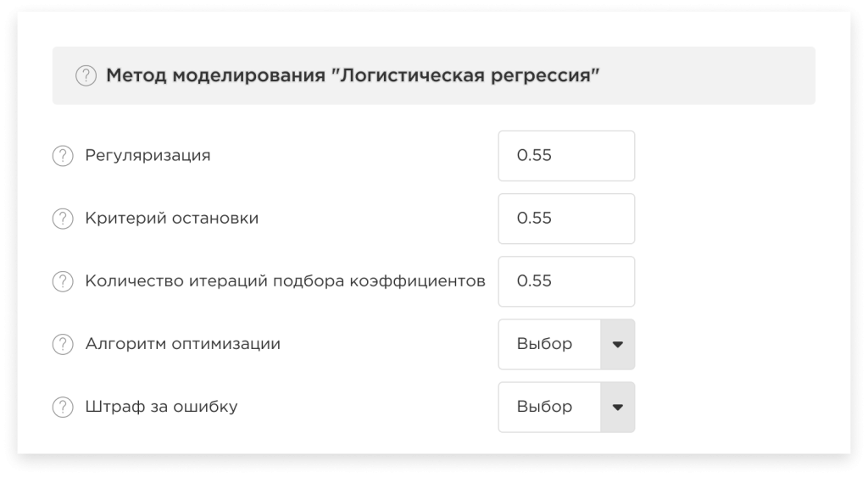Click the Алгоритм оптимизации label
This screenshot has height=477, width=868.
pyautogui.click(x=183, y=344)
